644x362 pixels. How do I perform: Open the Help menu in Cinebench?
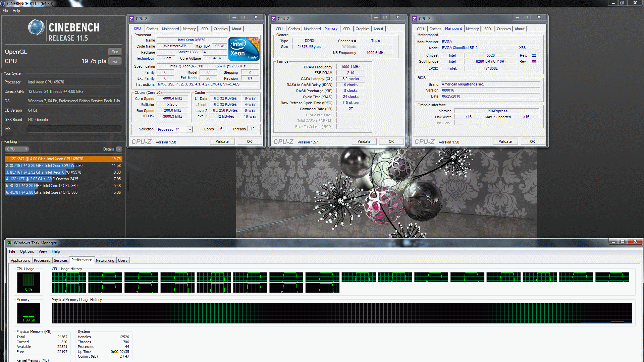pos(16,11)
